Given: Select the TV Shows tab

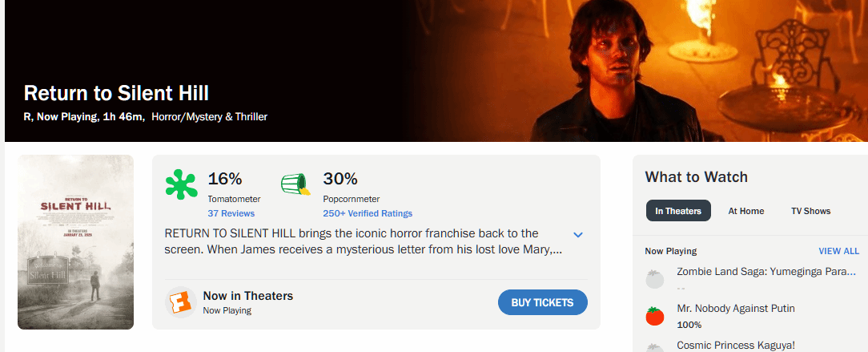Looking at the screenshot, I should pyautogui.click(x=810, y=211).
